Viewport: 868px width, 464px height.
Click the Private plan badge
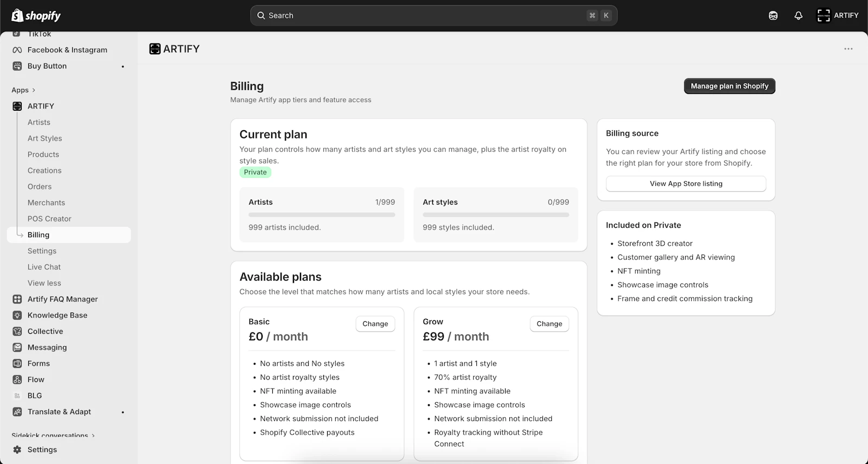click(x=256, y=173)
